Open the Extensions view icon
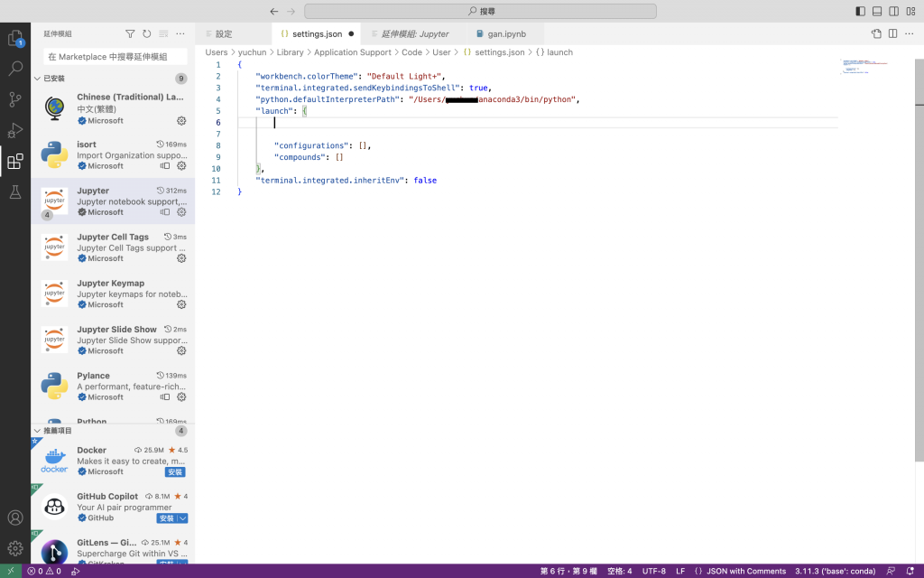The width and height of the screenshot is (924, 578). click(15, 161)
